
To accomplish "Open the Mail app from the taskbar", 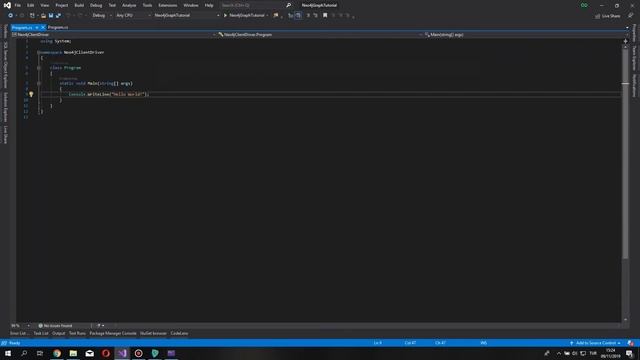I will point(89,353).
